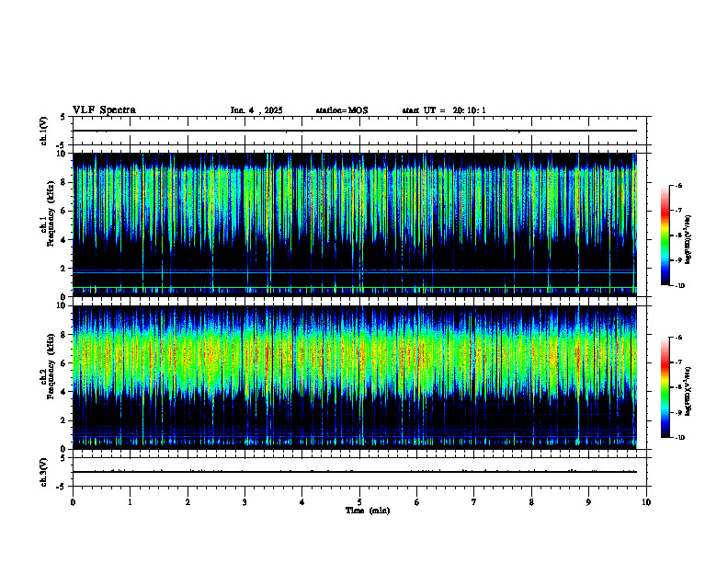Click the time axis tick label "9"

[588, 502]
